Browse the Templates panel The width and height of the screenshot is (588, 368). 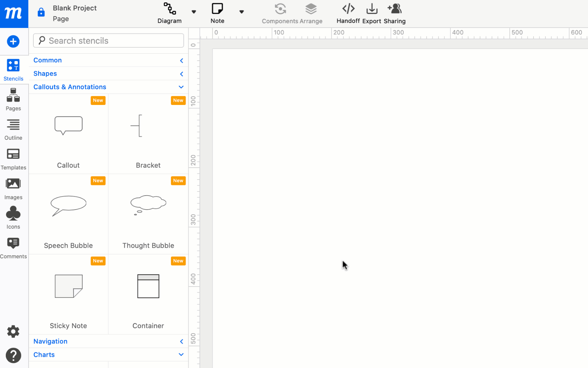tap(13, 158)
